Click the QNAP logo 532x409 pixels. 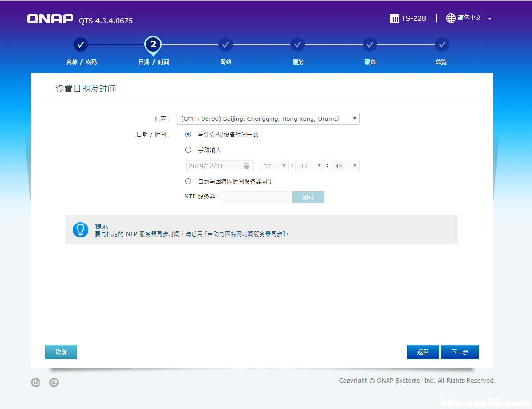pyautogui.click(x=50, y=19)
